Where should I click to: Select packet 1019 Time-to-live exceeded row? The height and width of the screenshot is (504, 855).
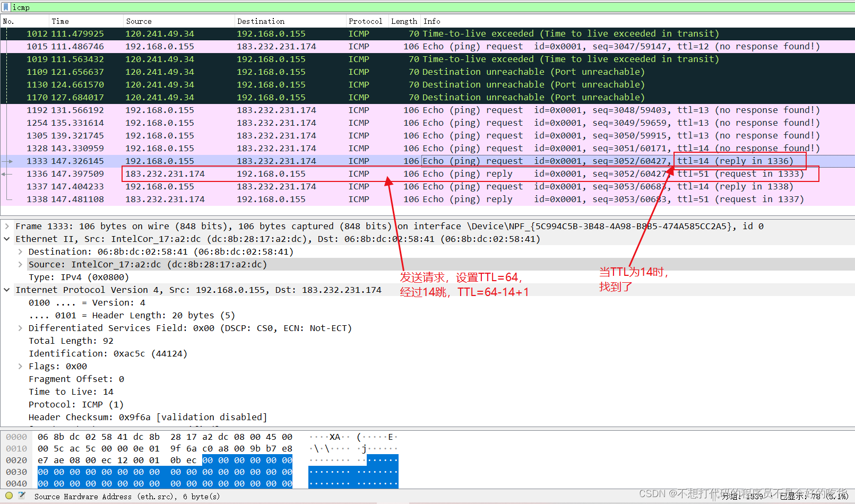point(427,59)
